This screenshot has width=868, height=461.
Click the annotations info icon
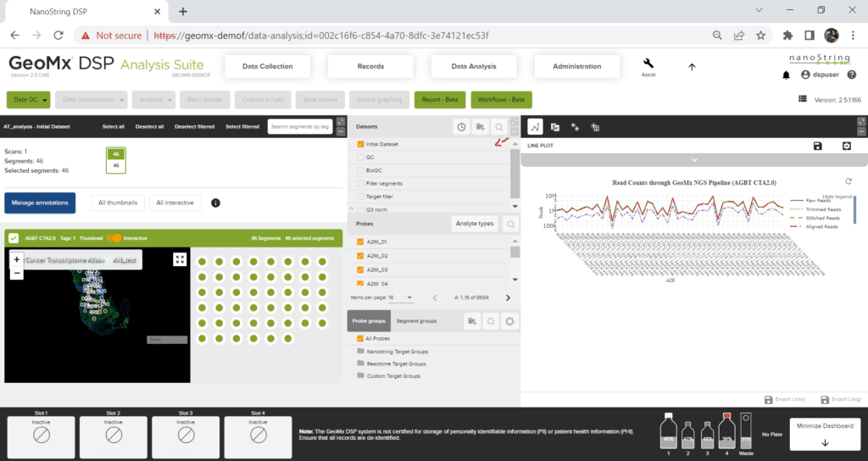pos(215,203)
